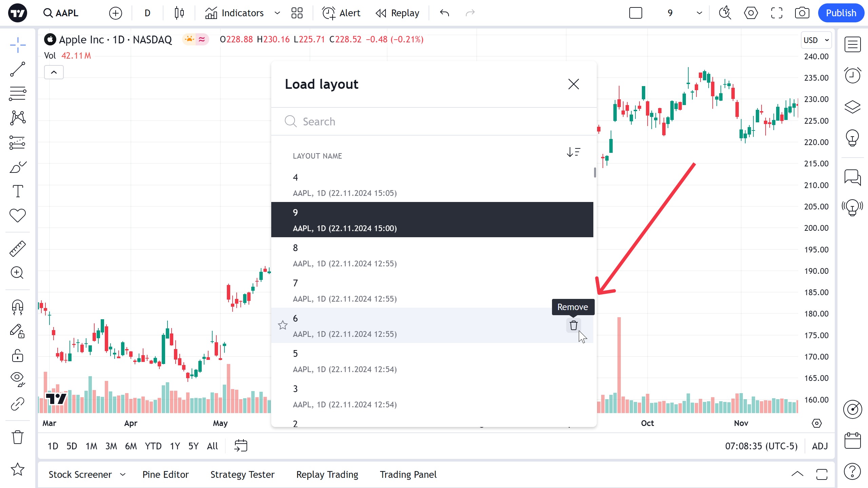Take a chart snapshot with camera icon
868x488 pixels.
[802, 13]
